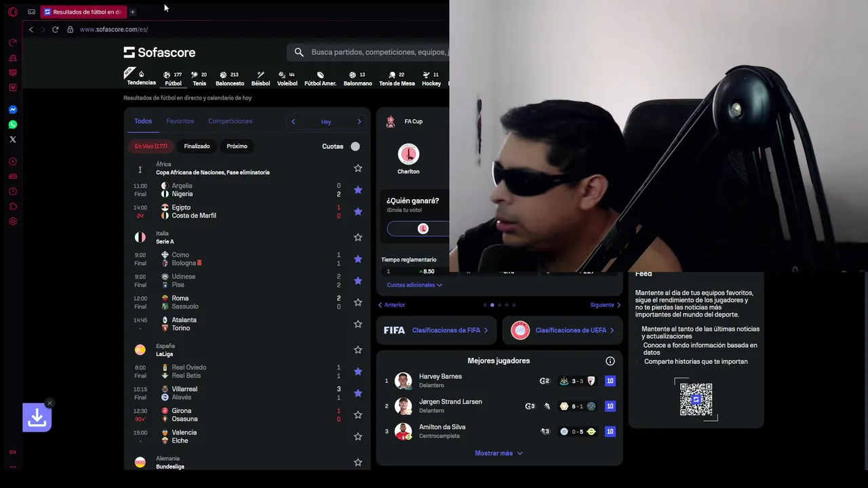Click the sidebar three-dots setup icon

pos(12,467)
